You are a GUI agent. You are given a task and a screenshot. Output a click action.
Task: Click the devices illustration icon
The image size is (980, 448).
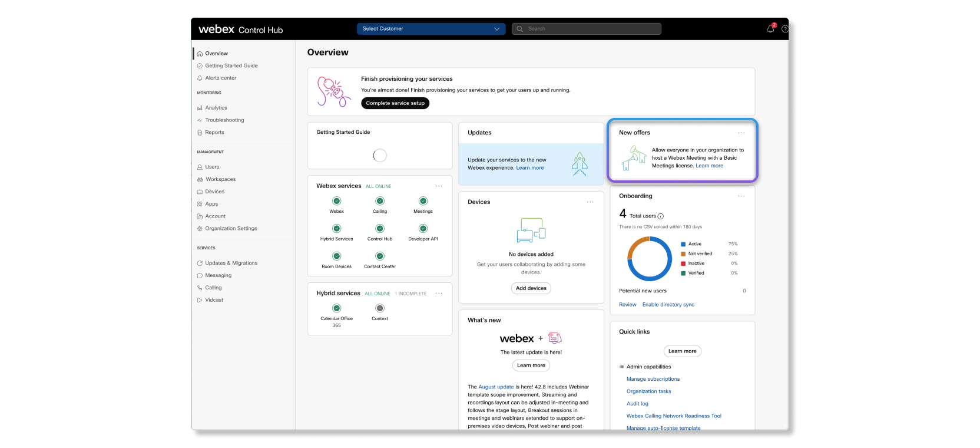(x=531, y=230)
